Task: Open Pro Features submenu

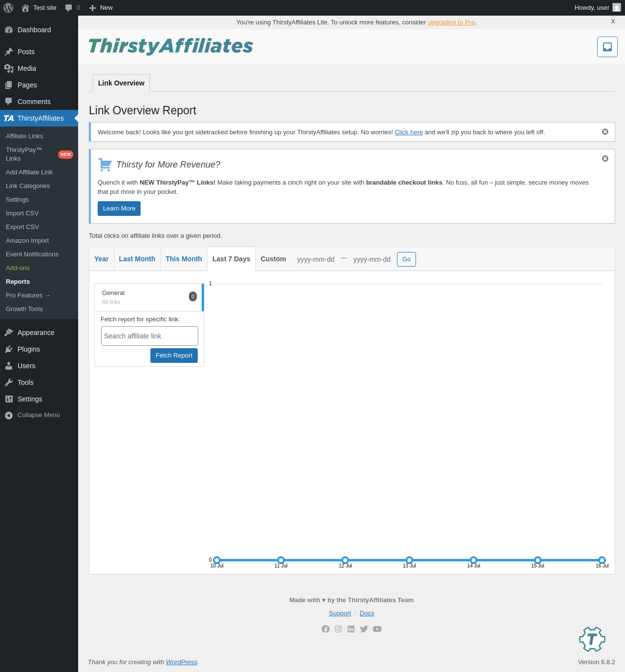Action: tap(39, 295)
